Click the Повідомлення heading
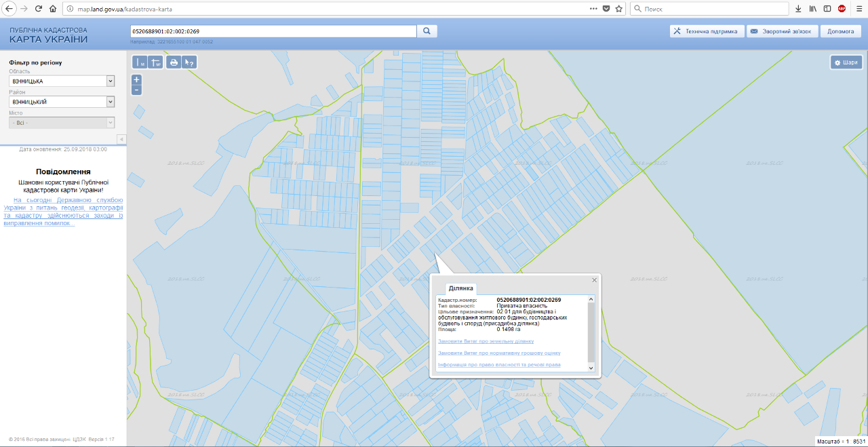The image size is (868, 447). 63,172
